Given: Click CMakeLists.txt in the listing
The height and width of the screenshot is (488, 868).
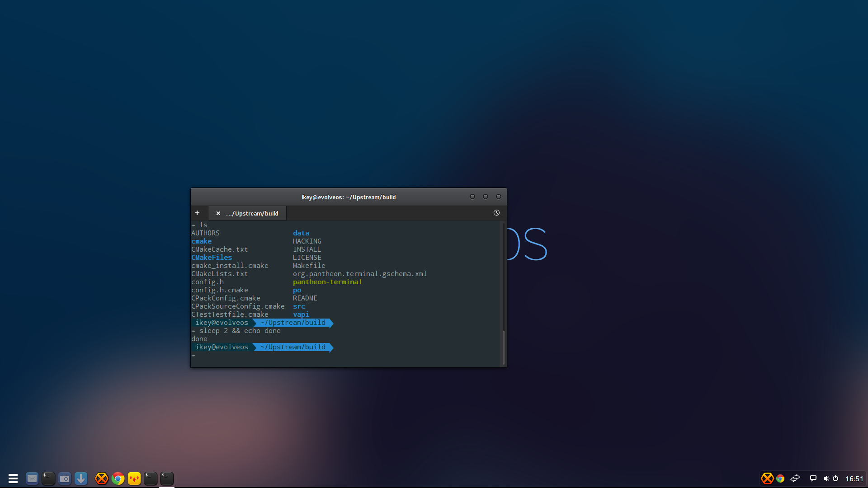Looking at the screenshot, I should click(219, 274).
